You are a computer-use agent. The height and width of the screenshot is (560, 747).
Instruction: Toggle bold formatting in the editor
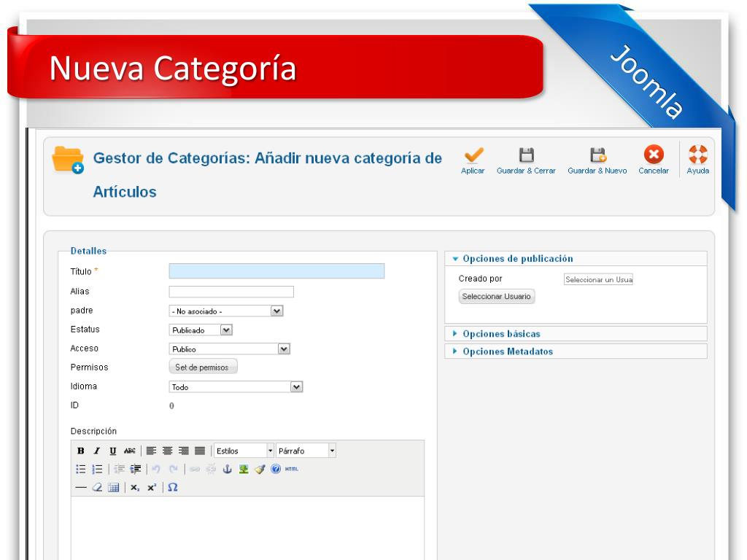click(81, 451)
